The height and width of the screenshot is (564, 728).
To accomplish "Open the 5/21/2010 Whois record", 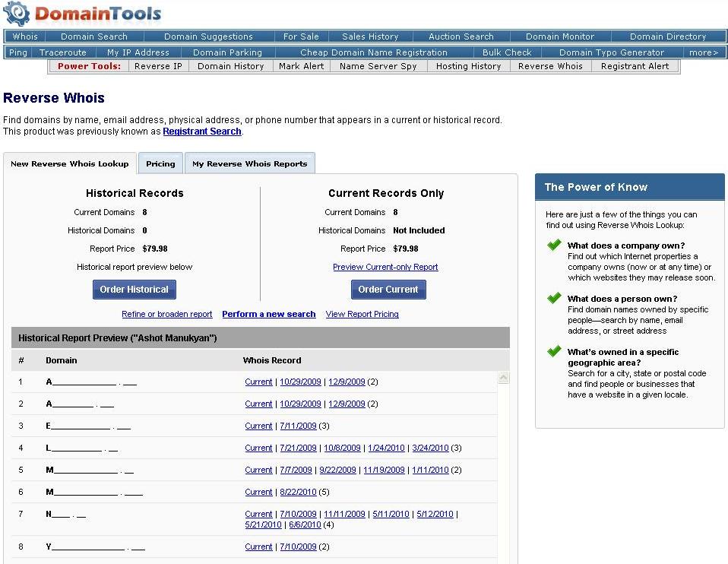I will point(263,525).
